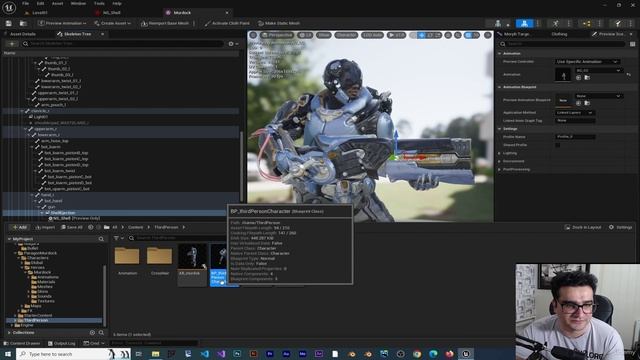640x360 pixels.
Task: Open the Animation asset dropdown
Action: tap(599, 71)
